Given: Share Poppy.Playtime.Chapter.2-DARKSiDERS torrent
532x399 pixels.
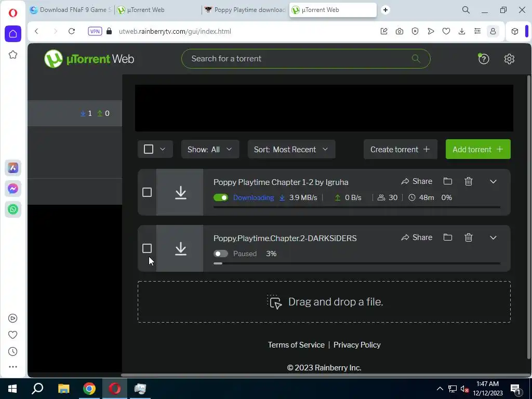Looking at the screenshot, I should 417,237.
